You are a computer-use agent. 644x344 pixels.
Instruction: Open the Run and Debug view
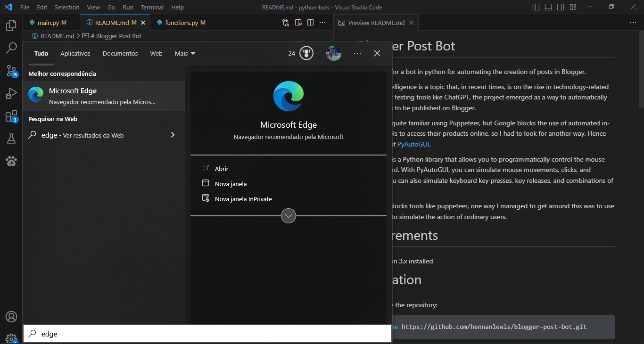[11, 93]
